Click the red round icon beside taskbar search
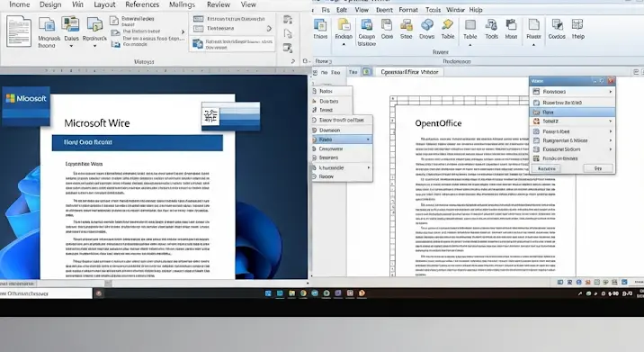Viewport: 644px width, 352px height. pyautogui.click(x=99, y=293)
